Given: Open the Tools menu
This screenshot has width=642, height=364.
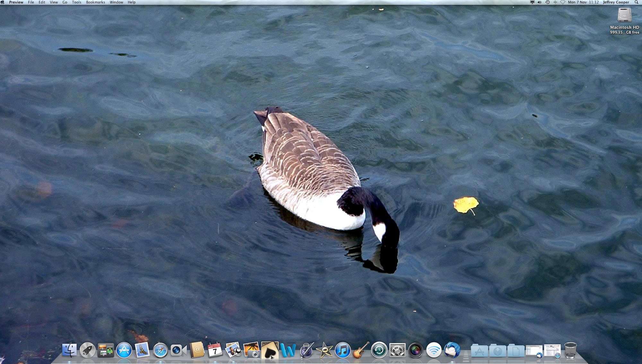Looking at the screenshot, I should (x=76, y=2).
